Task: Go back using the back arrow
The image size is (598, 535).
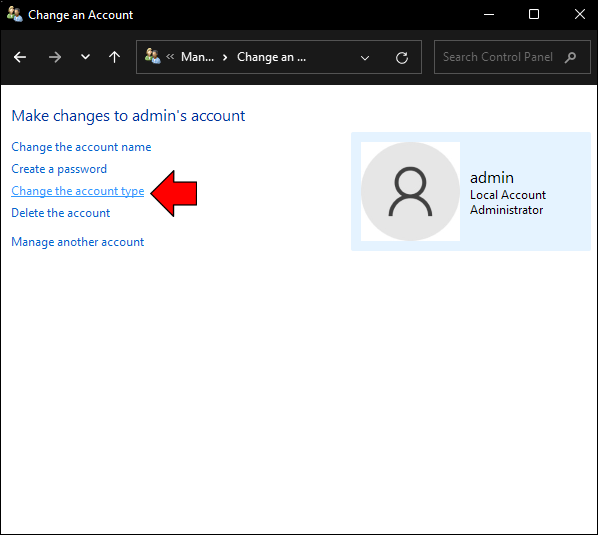Action: point(20,57)
